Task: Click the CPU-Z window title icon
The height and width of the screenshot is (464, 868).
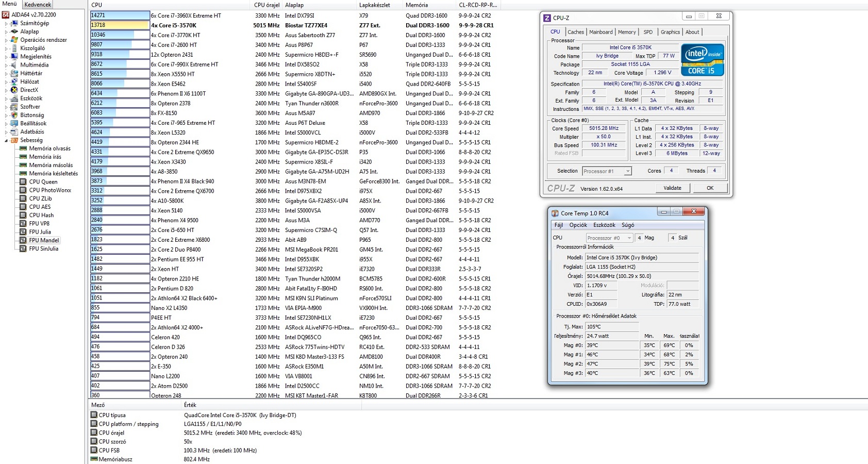Action: click(547, 18)
